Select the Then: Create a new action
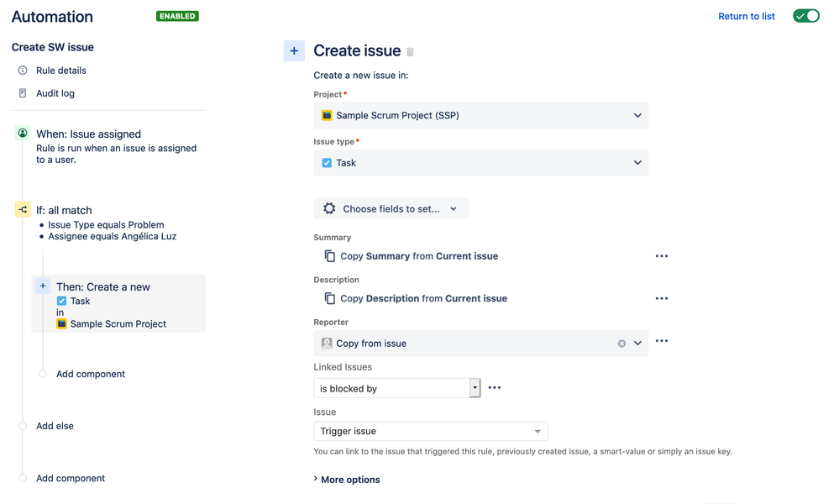The width and height of the screenshot is (839, 504). tap(118, 303)
